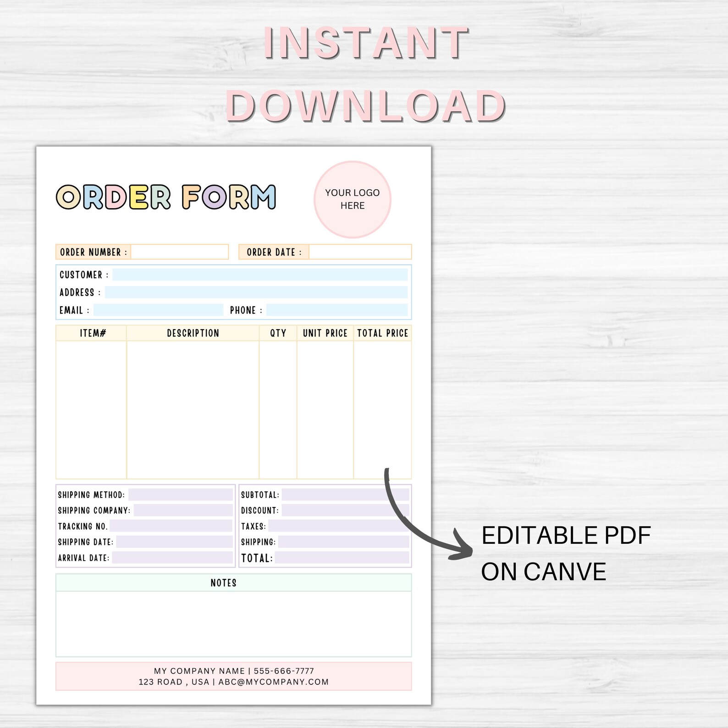Click the Order Number input field
Viewport: 728px width, 728px height.
[x=180, y=252]
